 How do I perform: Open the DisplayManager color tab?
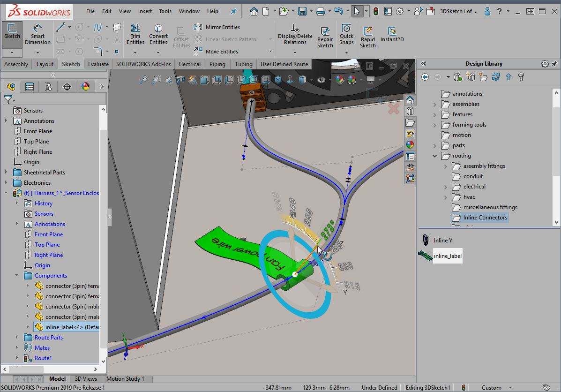pos(85,87)
